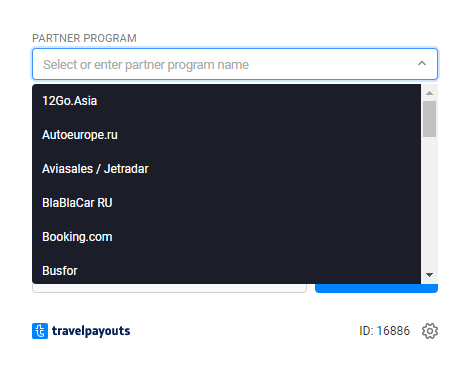Click the dropdown scrollbar thumb
Screen dimensions: 470x365
coord(429,119)
